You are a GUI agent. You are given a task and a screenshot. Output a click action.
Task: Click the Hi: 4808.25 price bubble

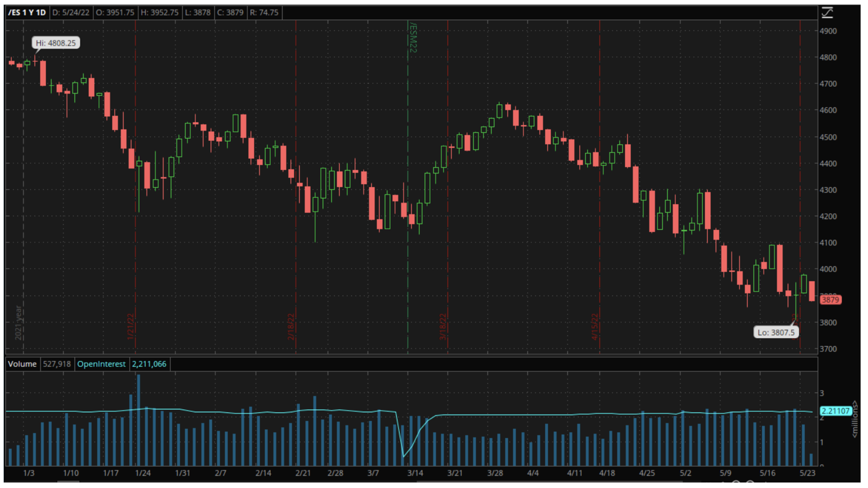(56, 43)
